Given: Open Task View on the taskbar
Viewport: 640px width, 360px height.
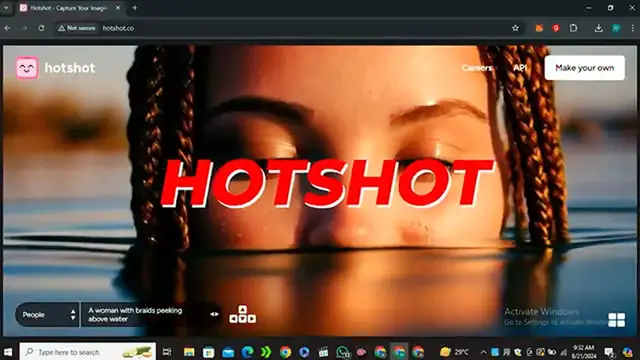Looking at the screenshot, I should click(x=167, y=352).
